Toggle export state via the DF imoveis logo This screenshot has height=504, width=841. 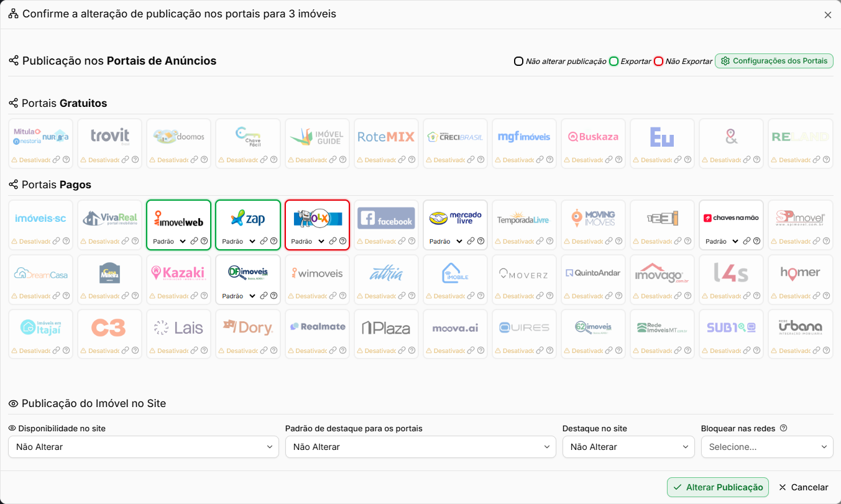tap(248, 273)
